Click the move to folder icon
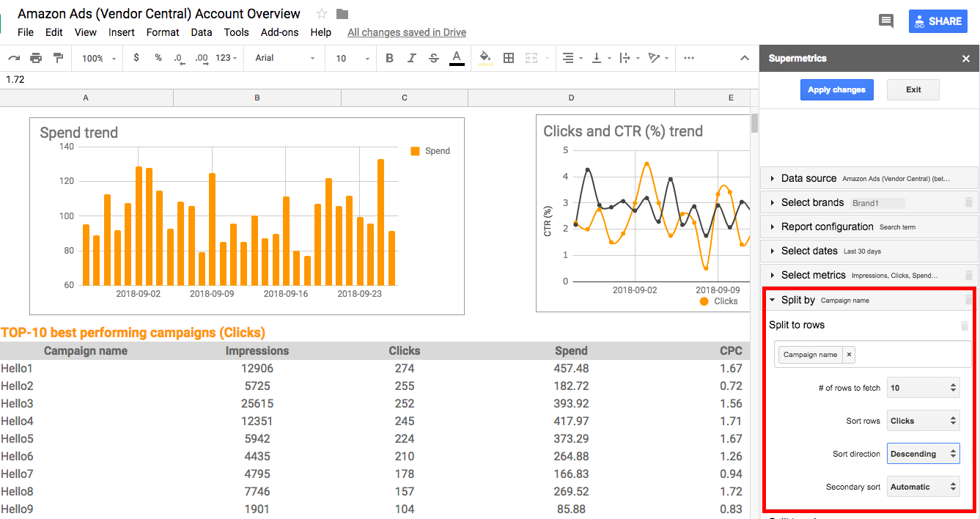980x519 pixels. [x=342, y=14]
